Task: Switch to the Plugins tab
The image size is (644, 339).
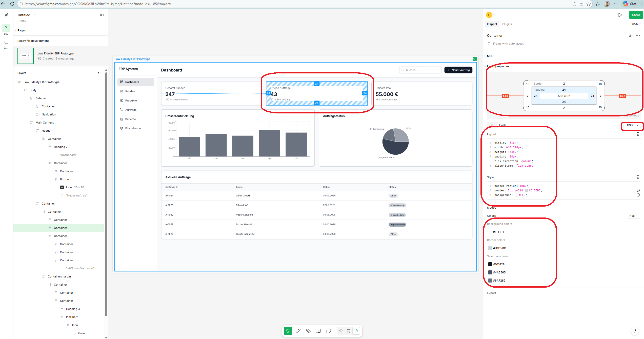Action: coord(507,24)
